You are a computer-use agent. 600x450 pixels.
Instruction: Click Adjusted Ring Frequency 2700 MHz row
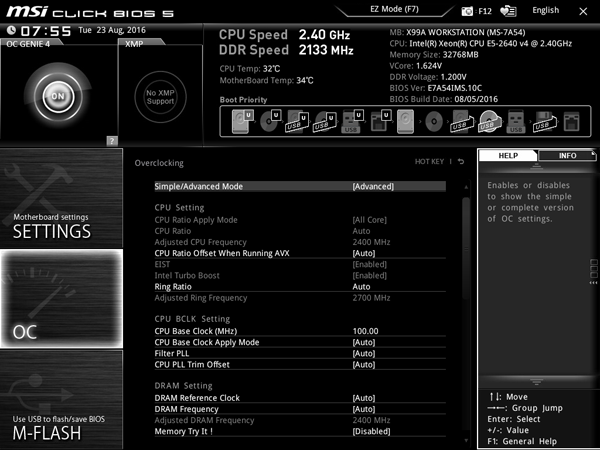pyautogui.click(x=300, y=298)
